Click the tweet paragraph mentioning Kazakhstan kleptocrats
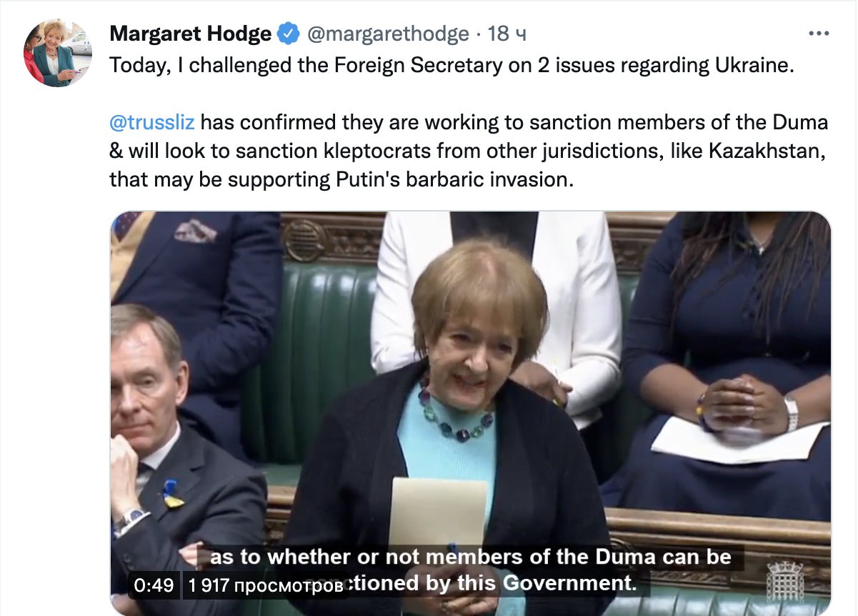This screenshot has height=616, width=858. (x=469, y=151)
